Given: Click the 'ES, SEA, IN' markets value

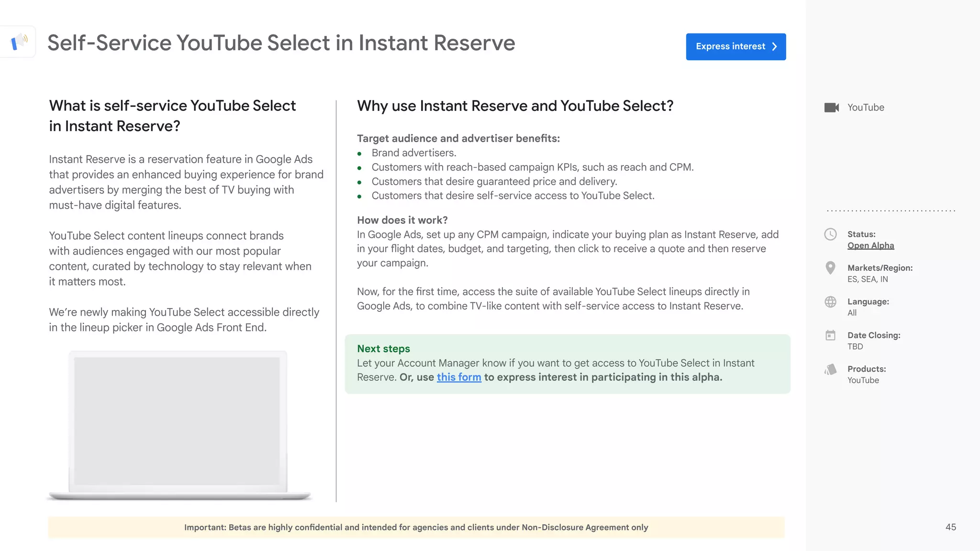Looking at the screenshot, I should pos(867,279).
